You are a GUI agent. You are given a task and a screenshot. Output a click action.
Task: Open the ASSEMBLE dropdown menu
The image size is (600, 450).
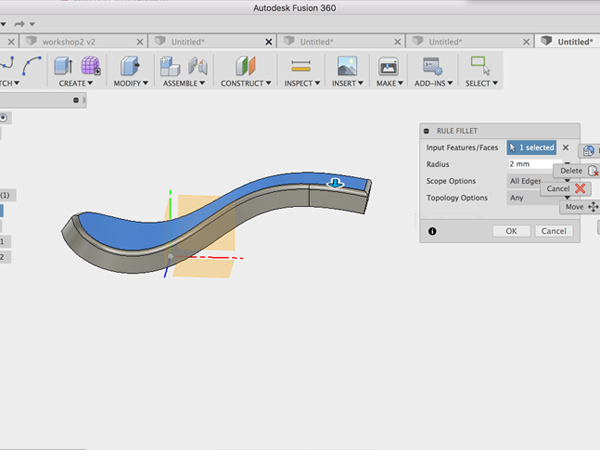[184, 83]
